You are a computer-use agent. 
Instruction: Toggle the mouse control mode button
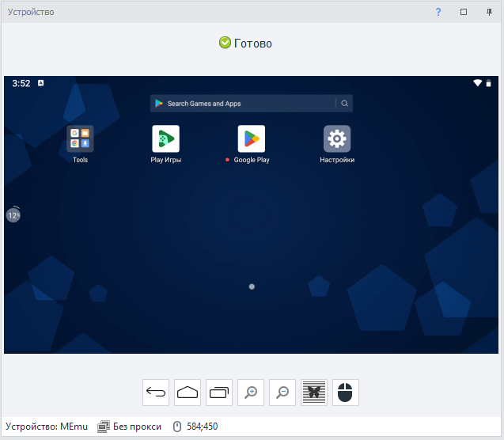pyautogui.click(x=346, y=393)
